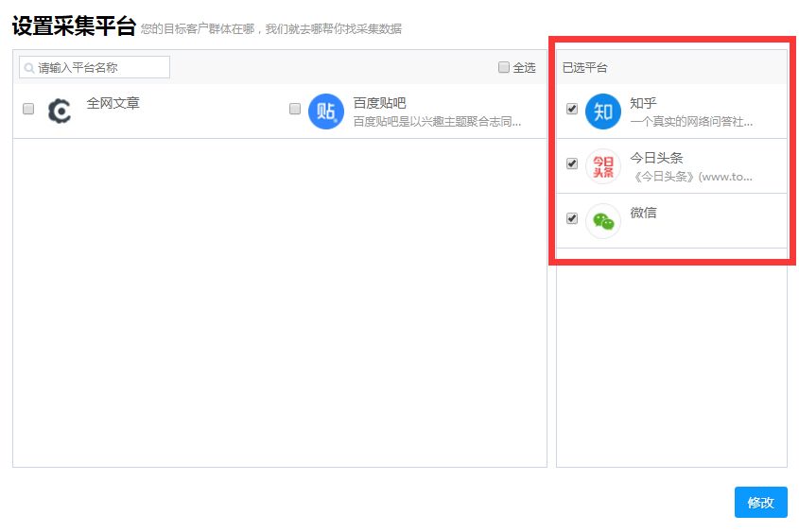Toggle the 全选 select-all checkbox
Viewport: 799px width, 532px height.
click(x=503, y=67)
